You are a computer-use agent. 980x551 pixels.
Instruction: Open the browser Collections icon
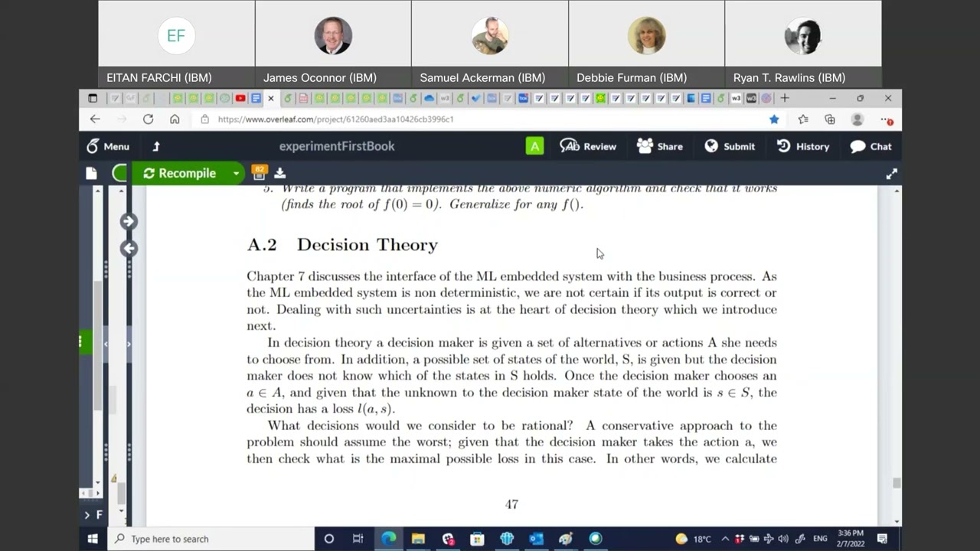[830, 119]
